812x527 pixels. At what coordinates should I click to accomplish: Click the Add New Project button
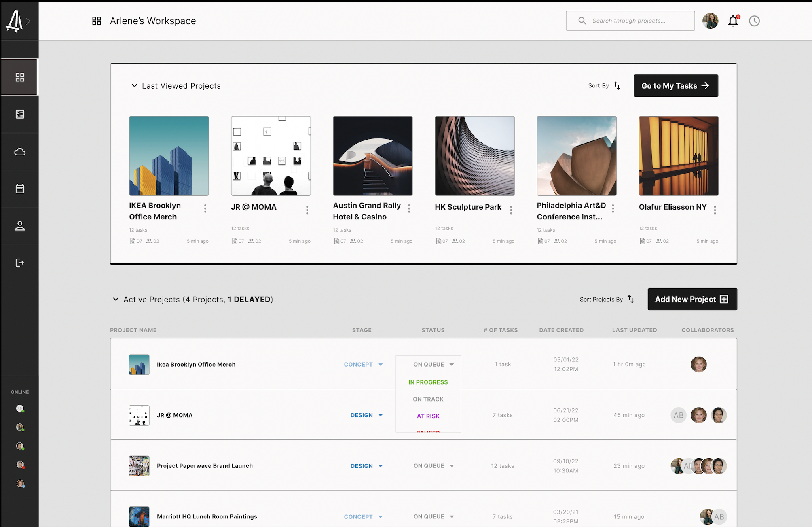click(x=692, y=300)
